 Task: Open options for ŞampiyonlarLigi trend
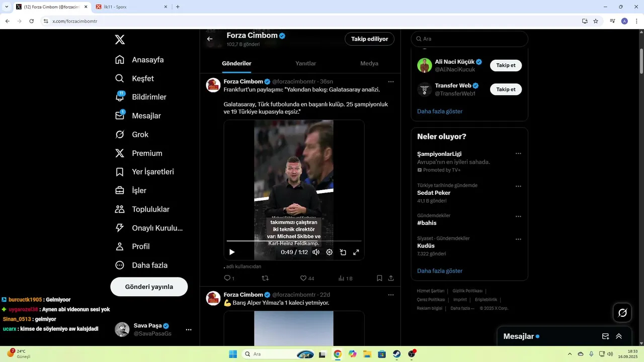(x=518, y=154)
